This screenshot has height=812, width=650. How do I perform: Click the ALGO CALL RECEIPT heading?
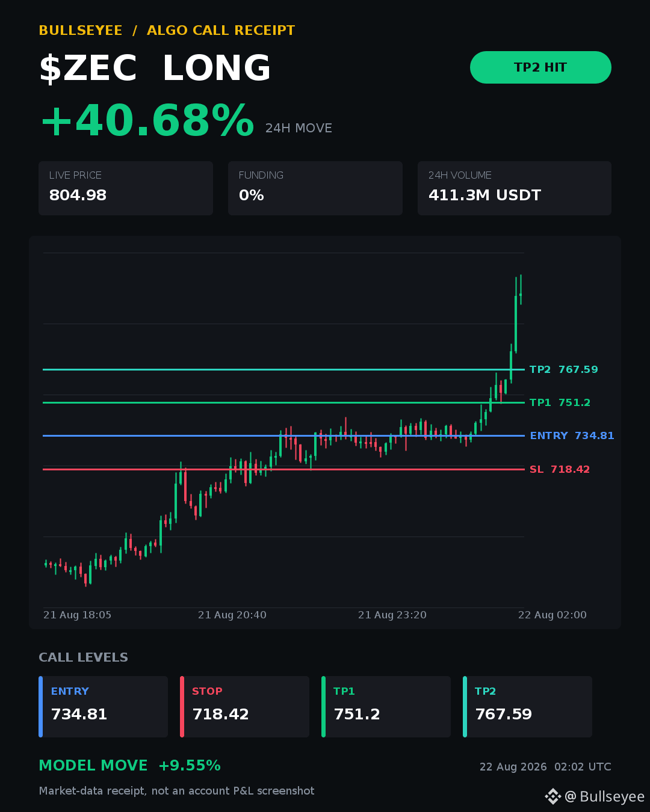click(x=221, y=31)
